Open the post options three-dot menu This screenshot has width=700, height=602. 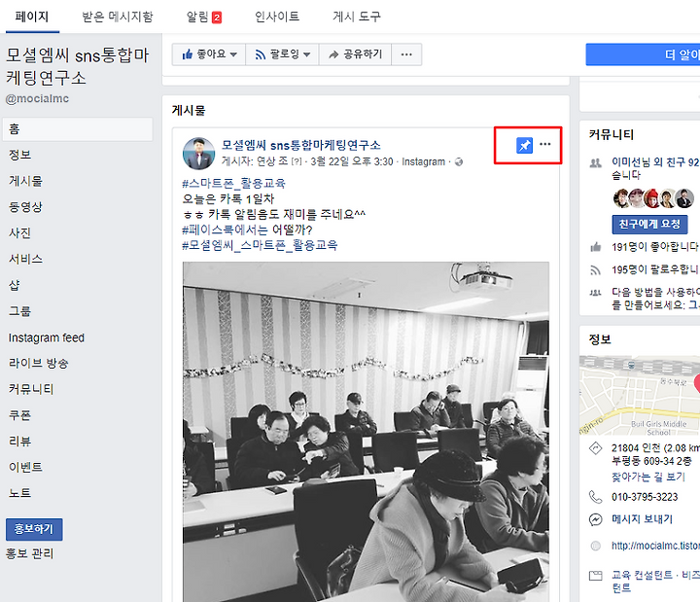click(x=545, y=144)
